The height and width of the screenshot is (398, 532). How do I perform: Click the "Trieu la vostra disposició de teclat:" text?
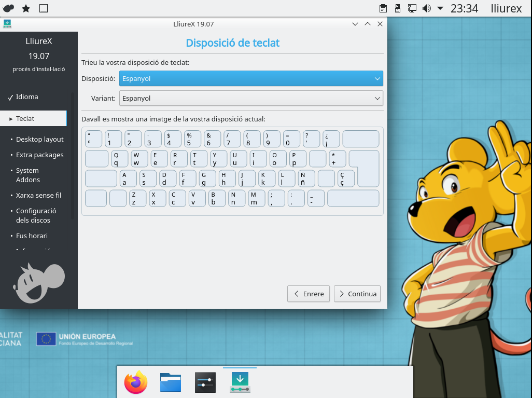pyautogui.click(x=135, y=62)
